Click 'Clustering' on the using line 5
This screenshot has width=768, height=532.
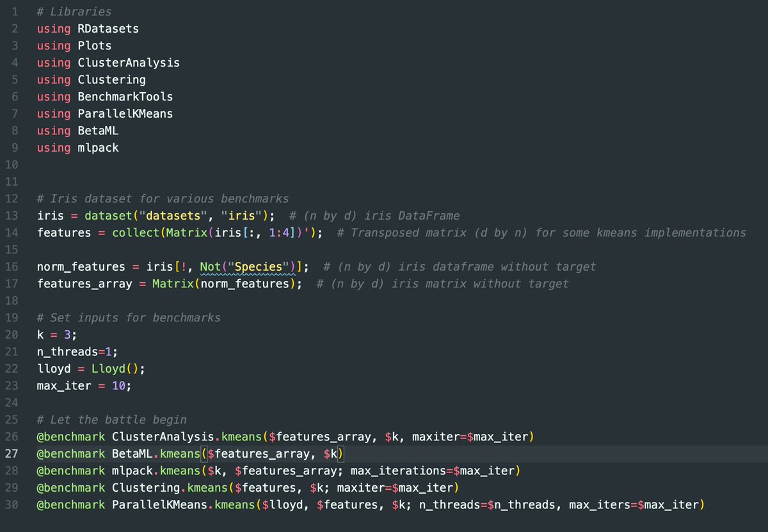[111, 80]
